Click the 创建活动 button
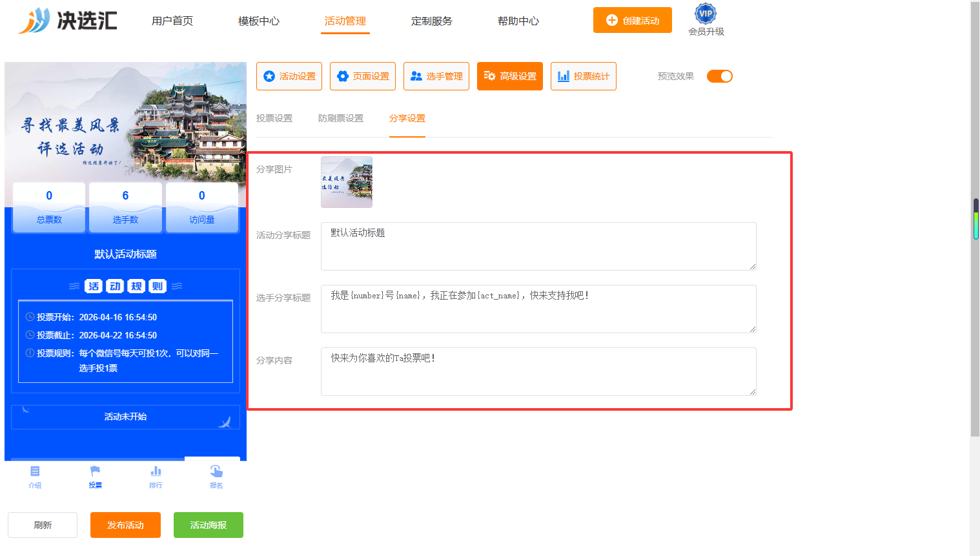 (633, 20)
